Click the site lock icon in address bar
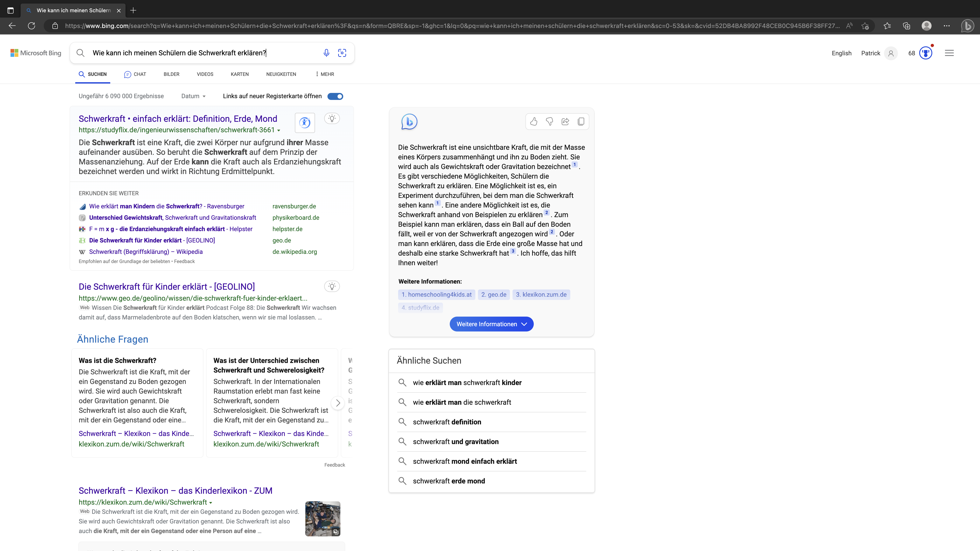Image resolution: width=980 pixels, height=551 pixels. click(55, 26)
